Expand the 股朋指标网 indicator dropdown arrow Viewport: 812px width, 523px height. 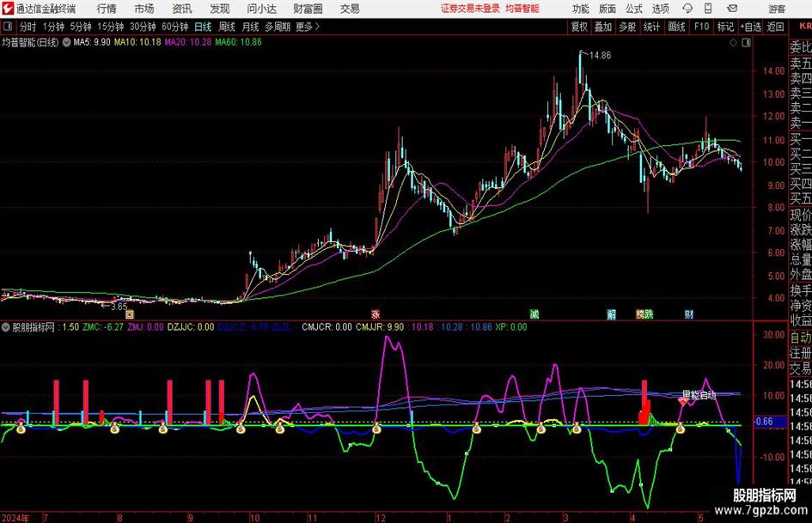coord(6,327)
